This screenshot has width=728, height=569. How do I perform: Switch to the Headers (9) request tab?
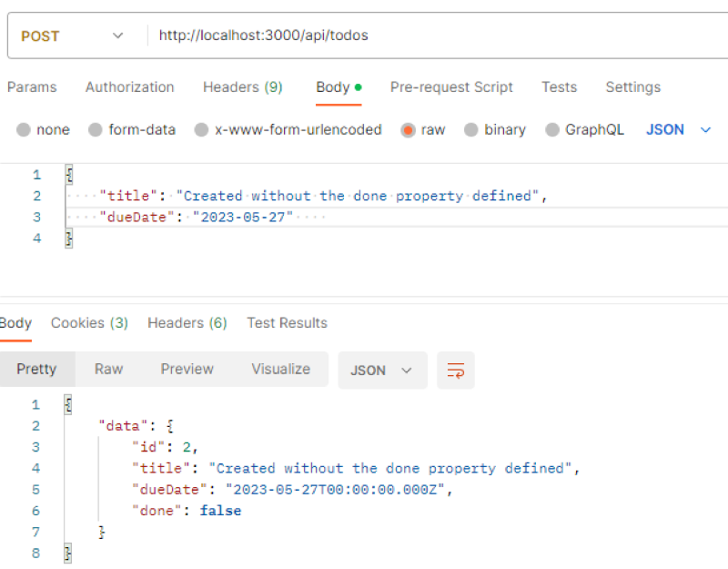click(242, 87)
